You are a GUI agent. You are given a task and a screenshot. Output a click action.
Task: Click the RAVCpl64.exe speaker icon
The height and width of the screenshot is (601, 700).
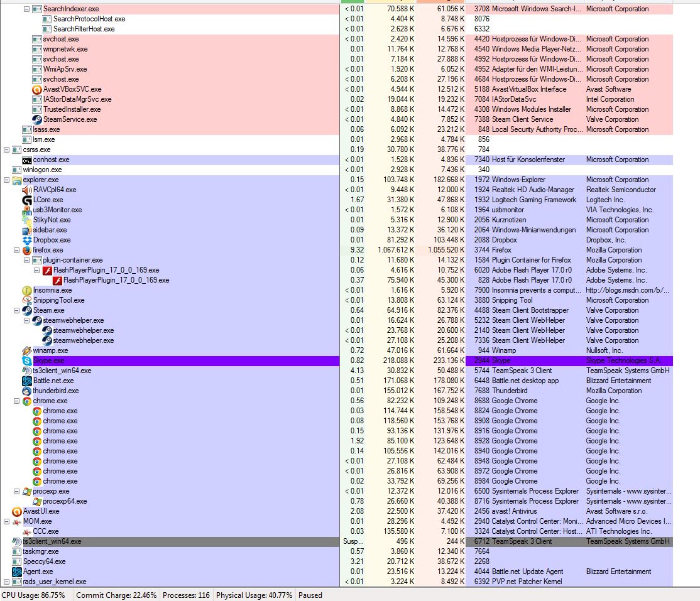(x=27, y=190)
